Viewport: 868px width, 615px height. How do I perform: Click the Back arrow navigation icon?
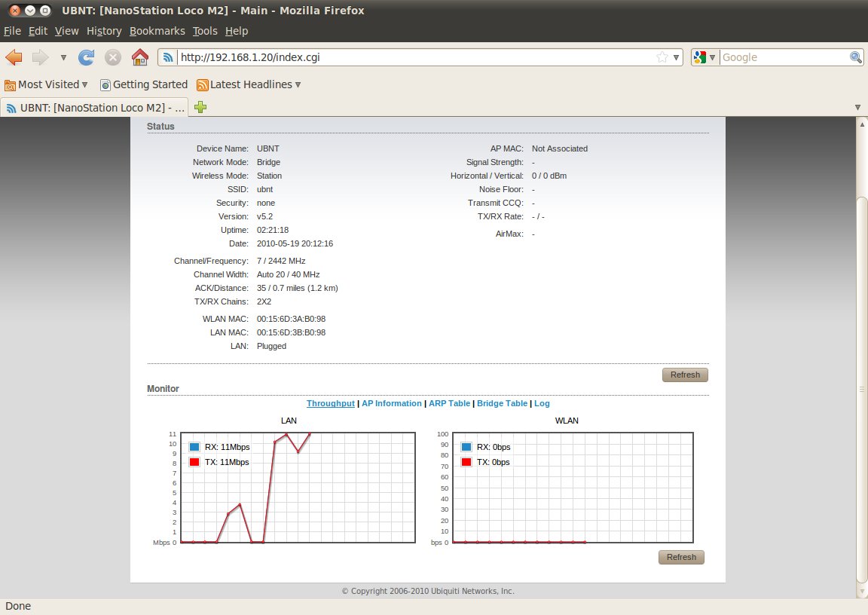click(14, 57)
